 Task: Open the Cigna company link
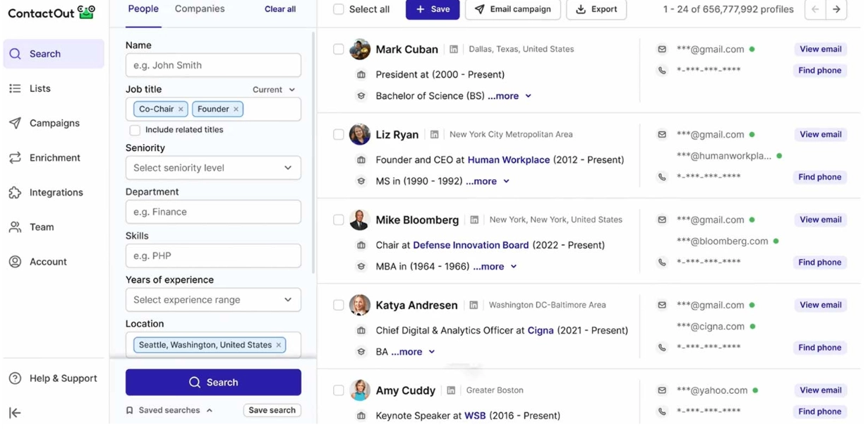(x=541, y=332)
